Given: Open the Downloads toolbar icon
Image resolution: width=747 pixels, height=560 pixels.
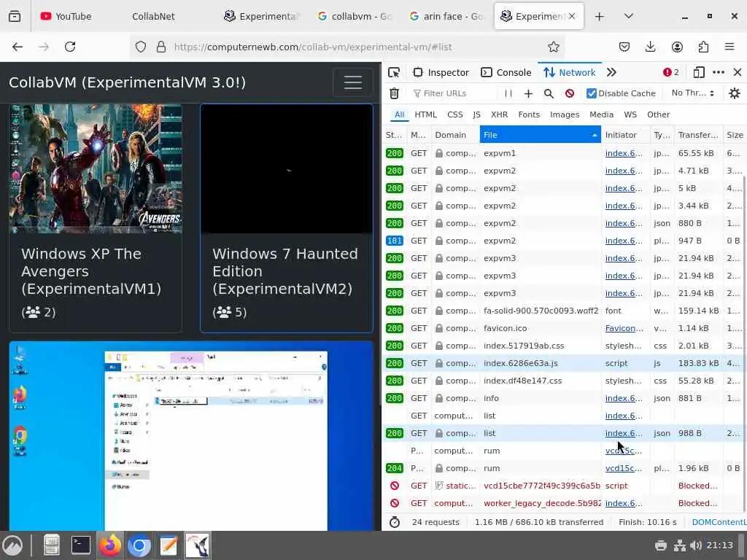Looking at the screenshot, I should pyautogui.click(x=650, y=47).
